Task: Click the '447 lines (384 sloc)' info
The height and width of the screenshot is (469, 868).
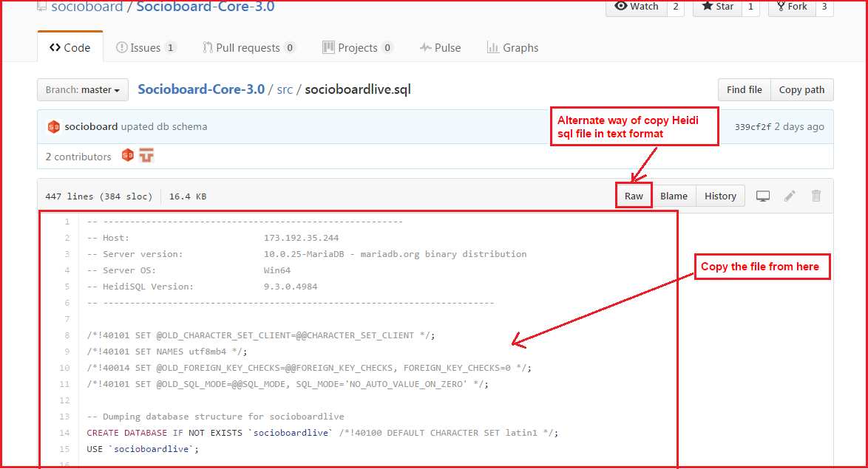Action: (98, 196)
